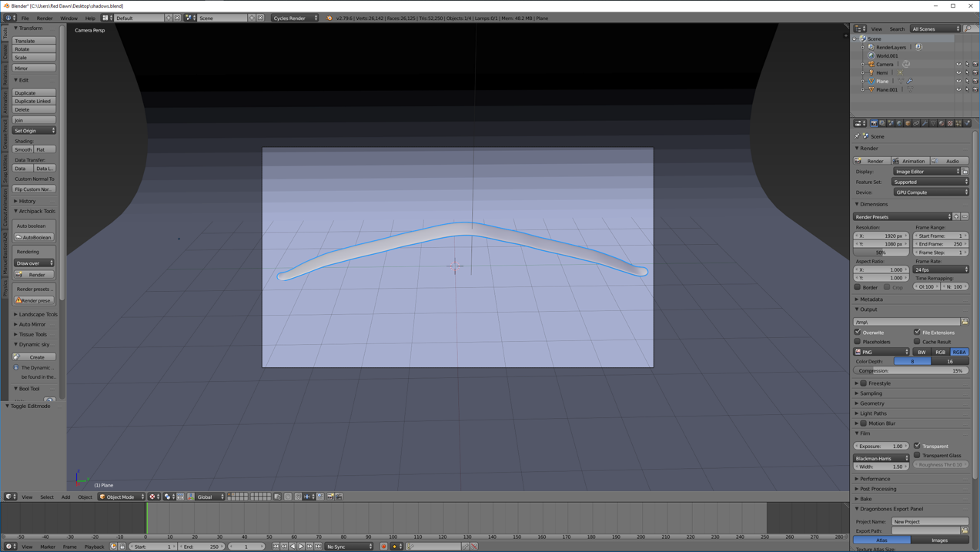This screenshot has height=552, width=980.
Task: Click the delete scene X icon
Action: pos(260,18)
